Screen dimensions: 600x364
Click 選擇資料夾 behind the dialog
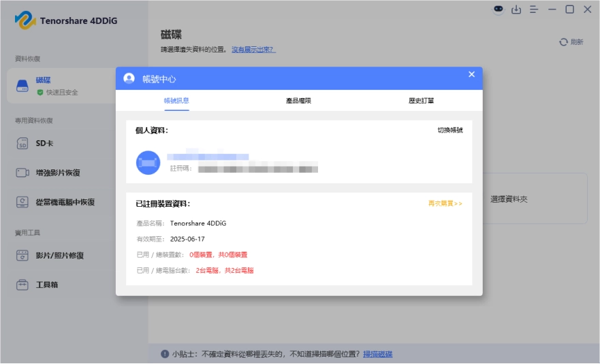(509, 199)
